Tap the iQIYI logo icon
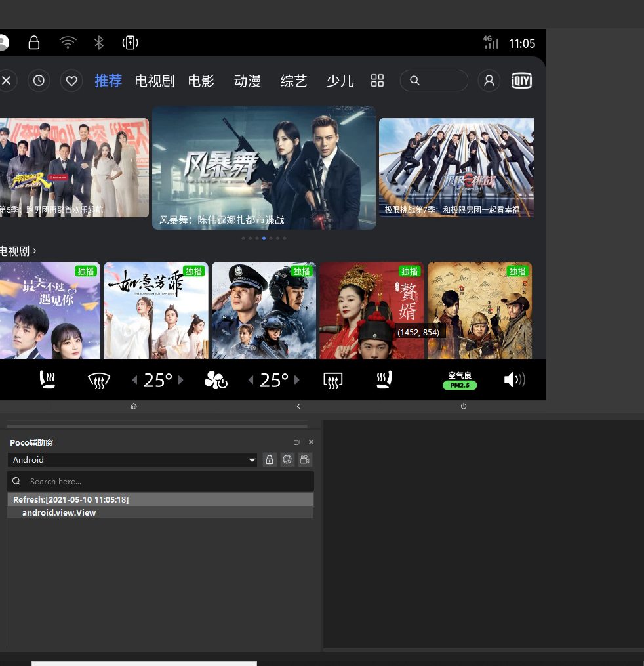This screenshot has width=644, height=666. [x=522, y=80]
